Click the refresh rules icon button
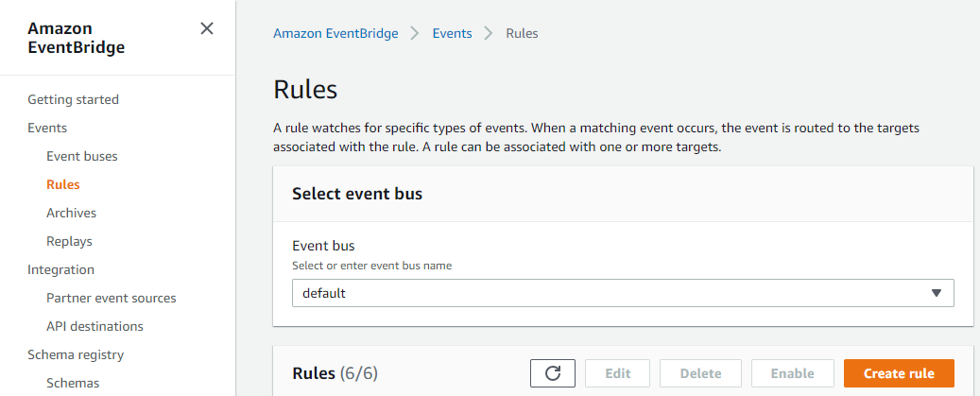Image resolution: width=980 pixels, height=396 pixels. tap(553, 373)
